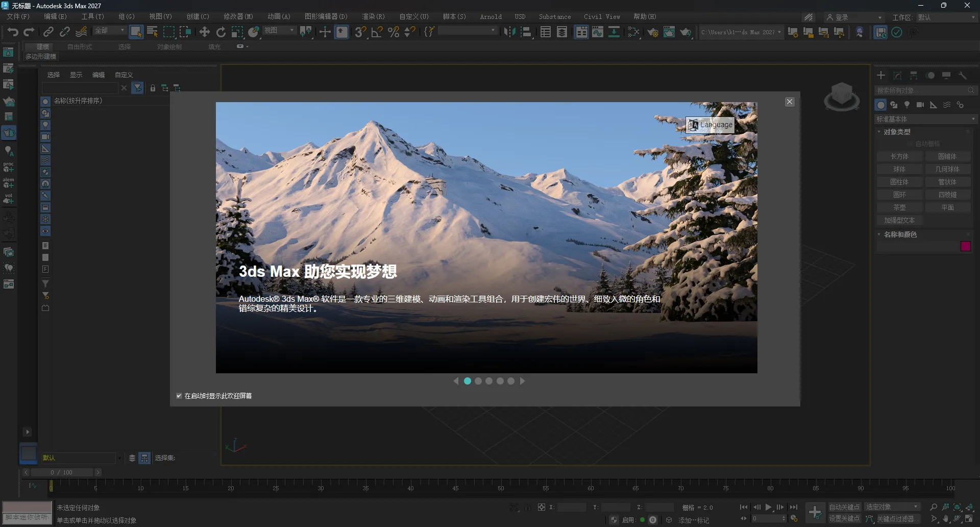The height and width of the screenshot is (527, 980).
Task: Collapse the 名称和颜色 rollout
Action: click(900, 234)
